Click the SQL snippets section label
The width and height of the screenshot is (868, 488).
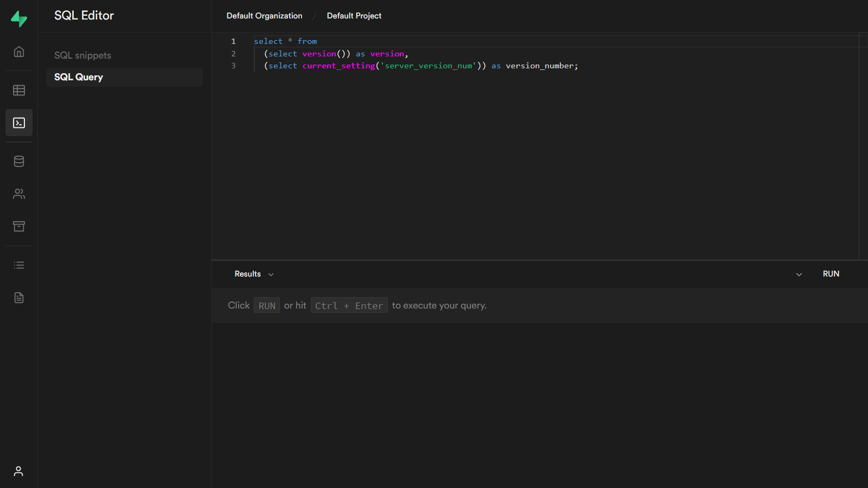coord(82,55)
